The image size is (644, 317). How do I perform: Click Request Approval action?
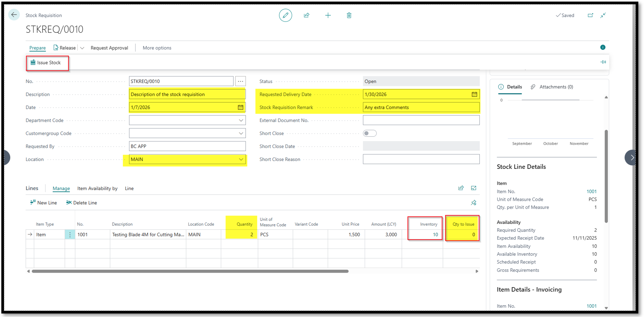[x=109, y=48]
